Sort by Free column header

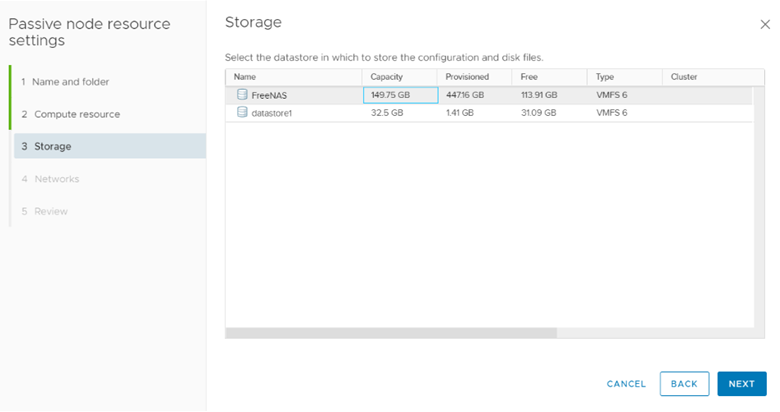(530, 76)
